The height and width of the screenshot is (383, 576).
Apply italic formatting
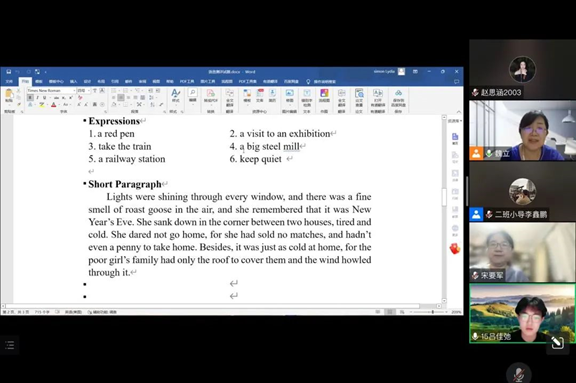(37, 98)
